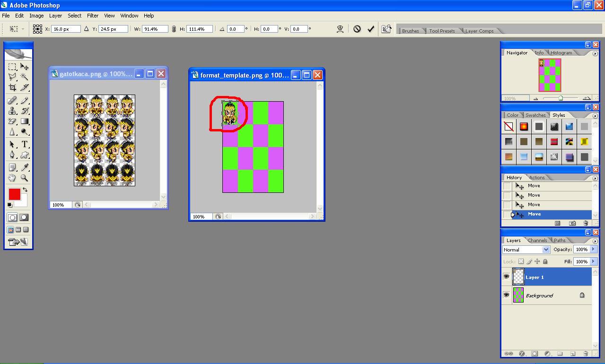Select the Sharpen tool
Screen dimensions: 605x364
(x=12, y=131)
